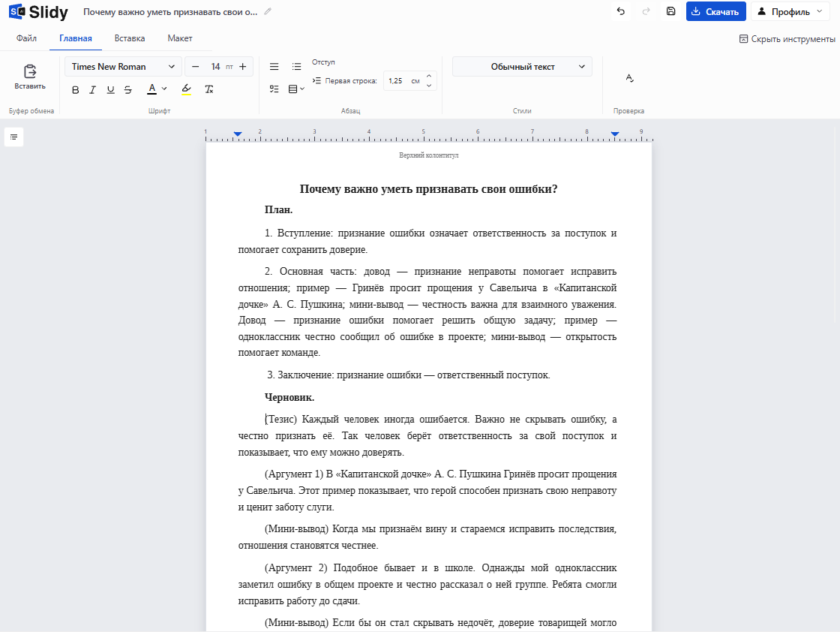Image resolution: width=840 pixels, height=632 pixels.
Task: Click the '2. Основная часть' plan item
Action: pos(427,312)
